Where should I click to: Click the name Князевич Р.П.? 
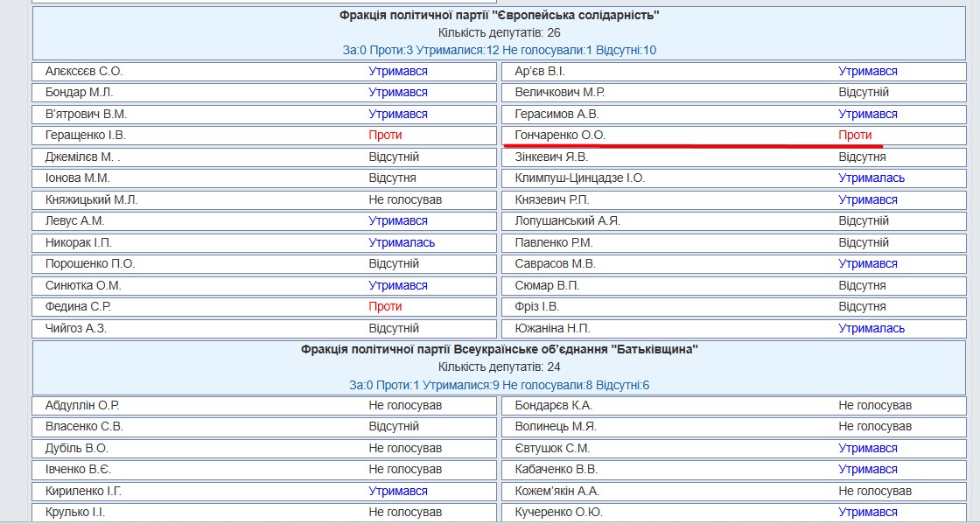point(552,199)
